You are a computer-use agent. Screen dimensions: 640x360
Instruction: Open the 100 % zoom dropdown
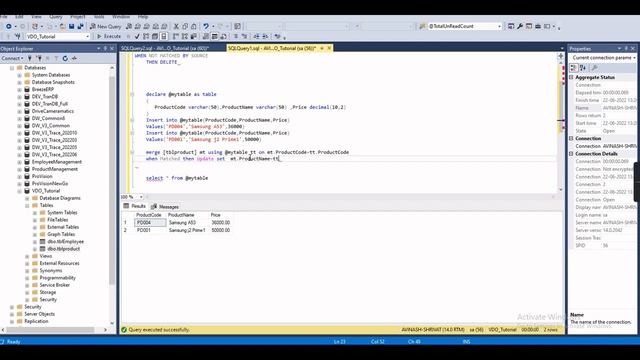click(141, 197)
